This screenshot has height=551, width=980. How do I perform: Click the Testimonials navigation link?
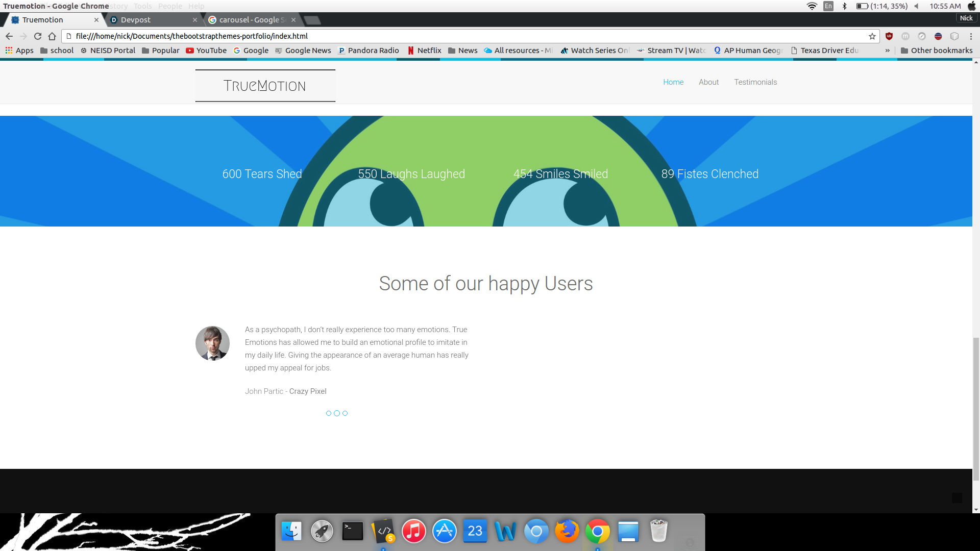tap(755, 82)
